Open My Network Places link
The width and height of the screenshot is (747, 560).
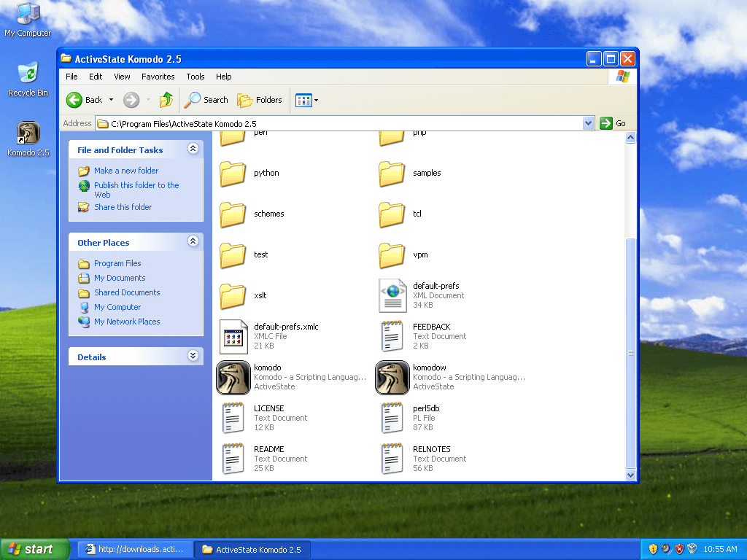pos(127,322)
